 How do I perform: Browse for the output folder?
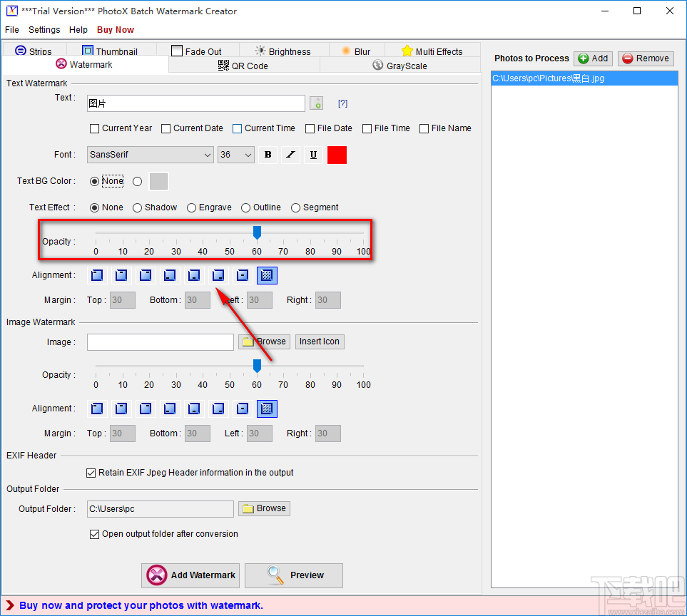click(x=264, y=508)
